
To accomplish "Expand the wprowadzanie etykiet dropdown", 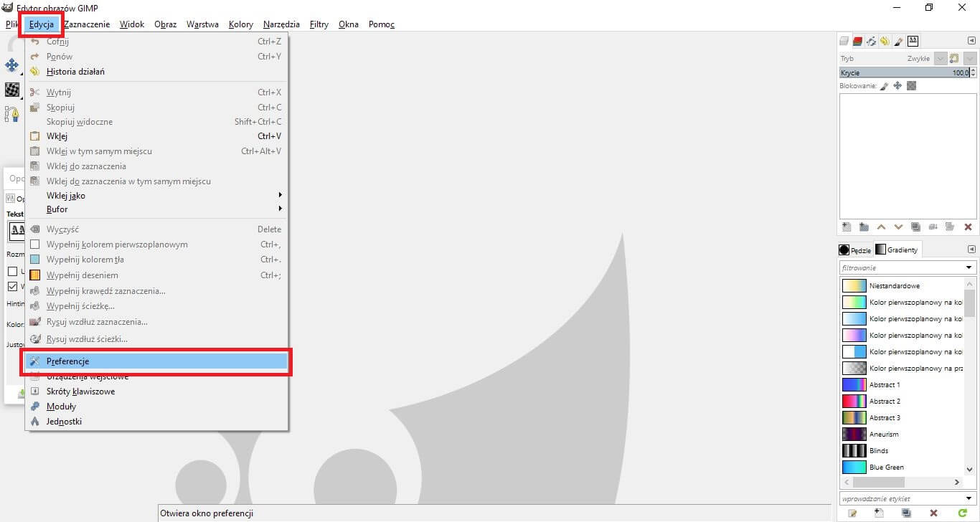I will [x=969, y=498].
